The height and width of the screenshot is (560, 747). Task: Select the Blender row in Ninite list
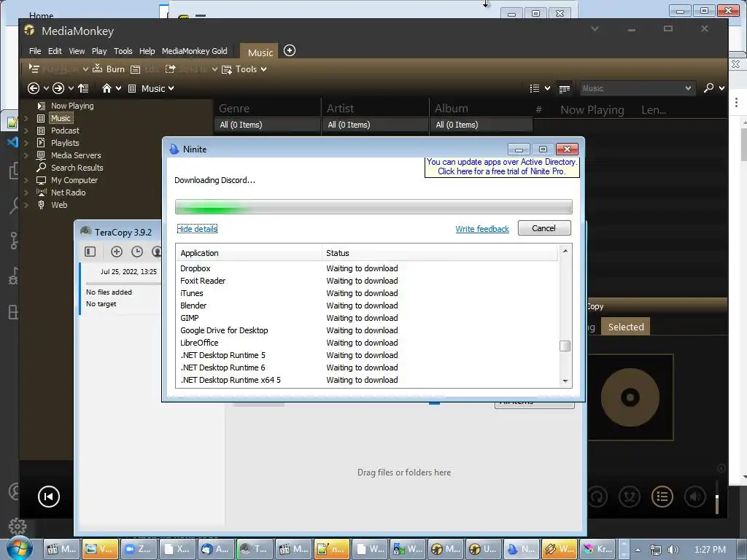pos(367,306)
